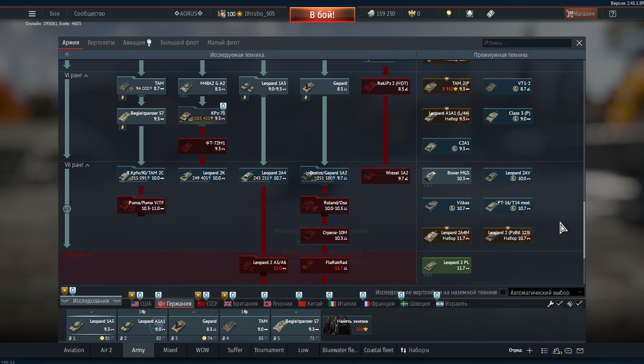Collapse tree header with double chevron
Image resolution: width=644 pixels, height=364 pixels.
click(x=67, y=55)
